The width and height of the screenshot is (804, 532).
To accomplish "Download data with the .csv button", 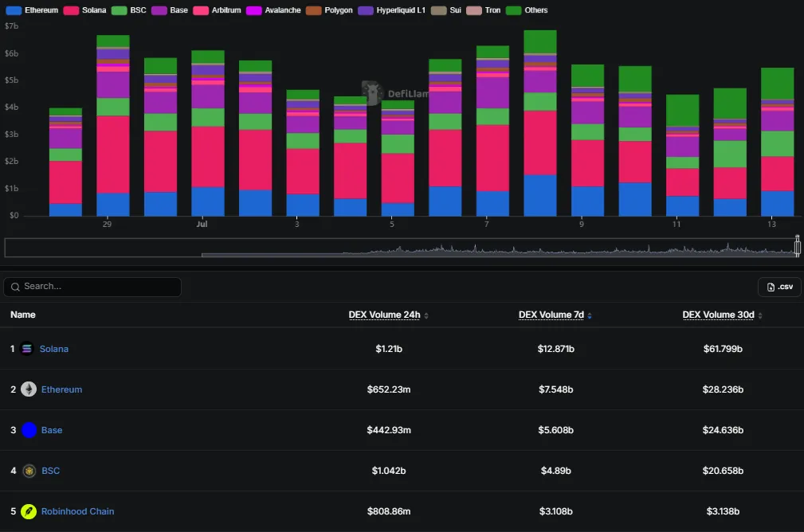I will pos(779,287).
